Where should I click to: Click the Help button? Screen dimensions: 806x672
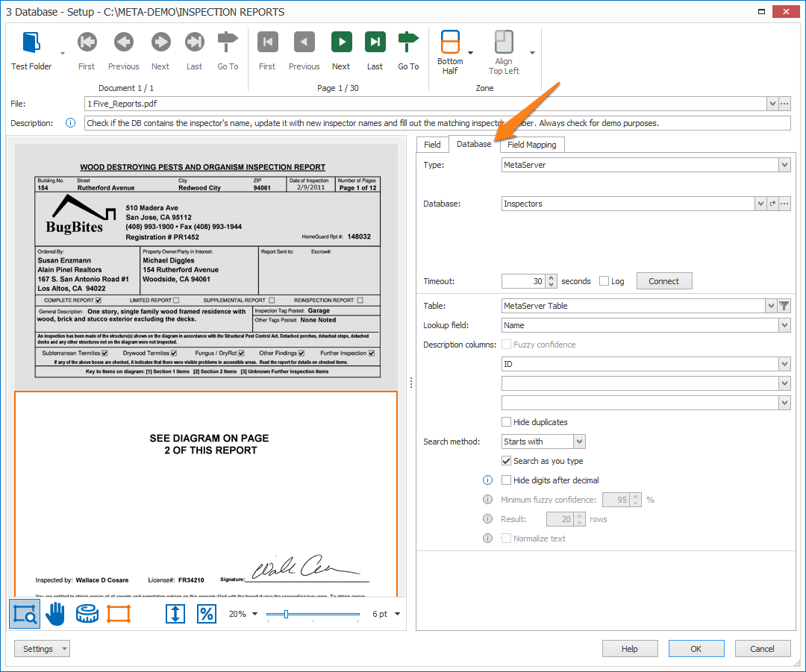coord(630,649)
